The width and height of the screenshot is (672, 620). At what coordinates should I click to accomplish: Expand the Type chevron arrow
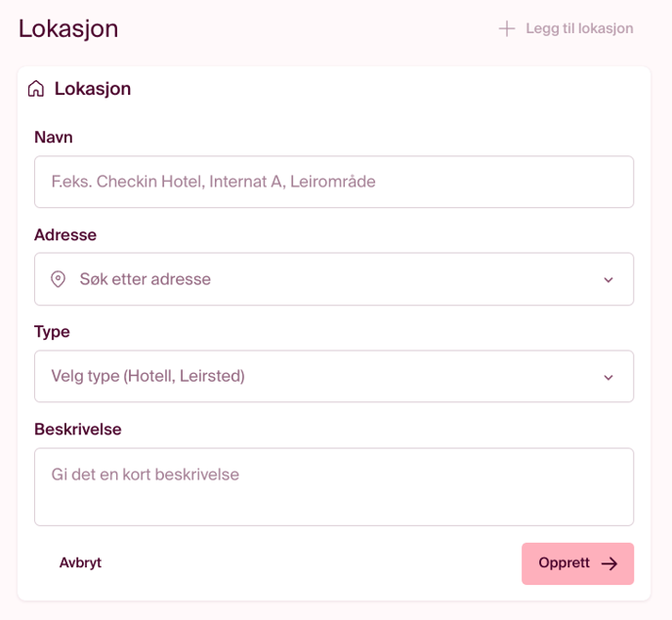click(x=609, y=378)
